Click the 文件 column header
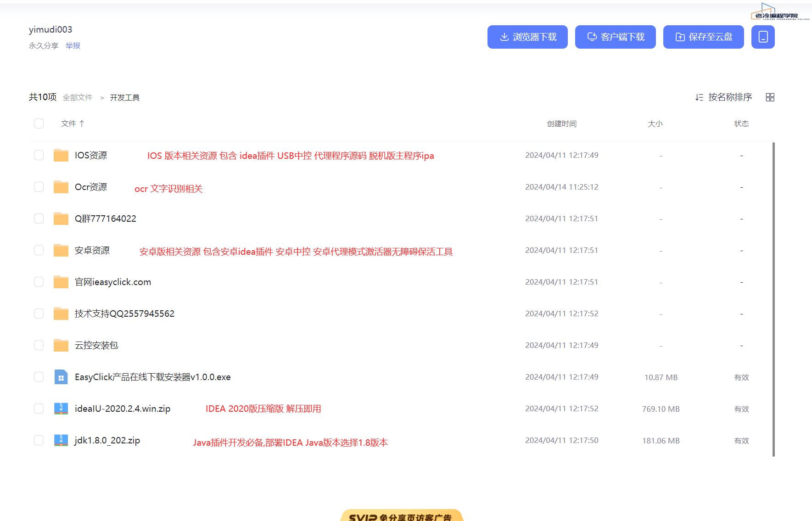The height and width of the screenshot is (521, 812). 68,123
